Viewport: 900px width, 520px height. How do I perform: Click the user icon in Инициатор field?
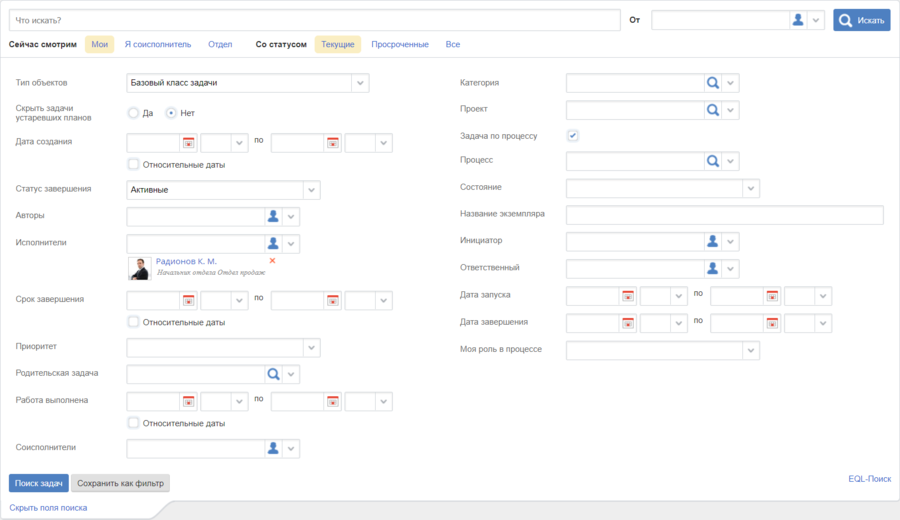(x=713, y=241)
